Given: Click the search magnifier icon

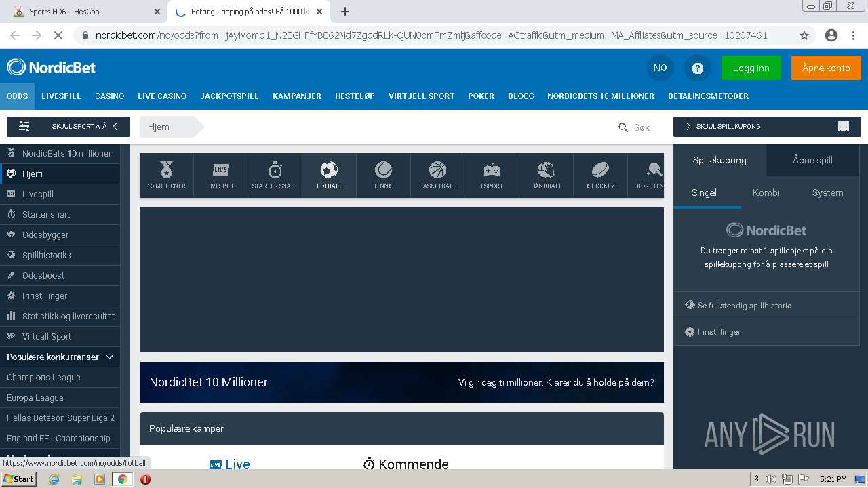Looking at the screenshot, I should click(623, 127).
